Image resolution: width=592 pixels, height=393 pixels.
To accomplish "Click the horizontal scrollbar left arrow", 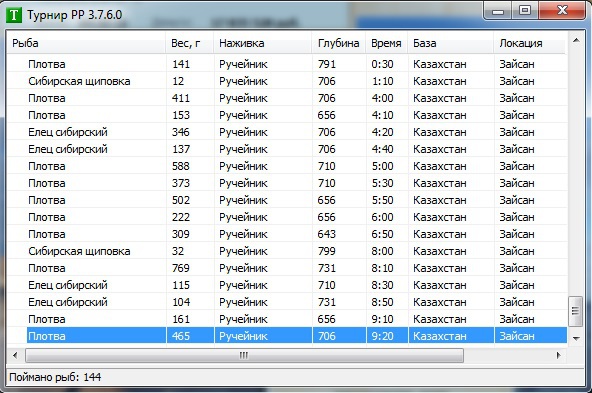I will tap(15, 355).
